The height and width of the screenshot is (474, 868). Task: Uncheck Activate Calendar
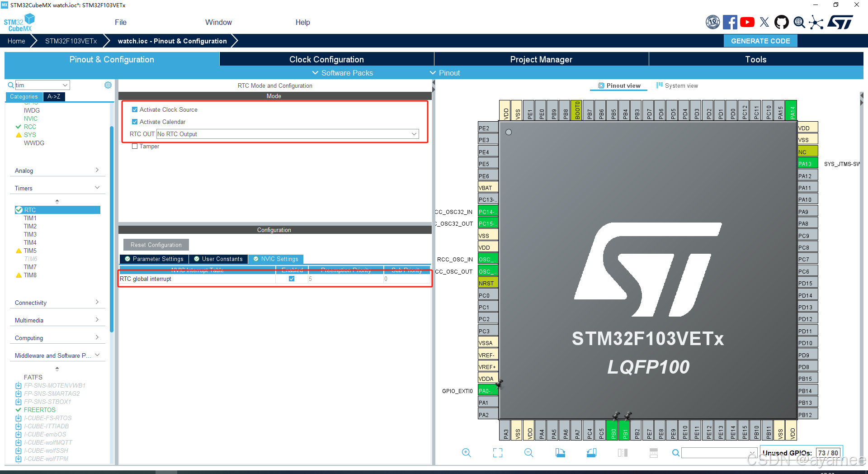pos(135,122)
